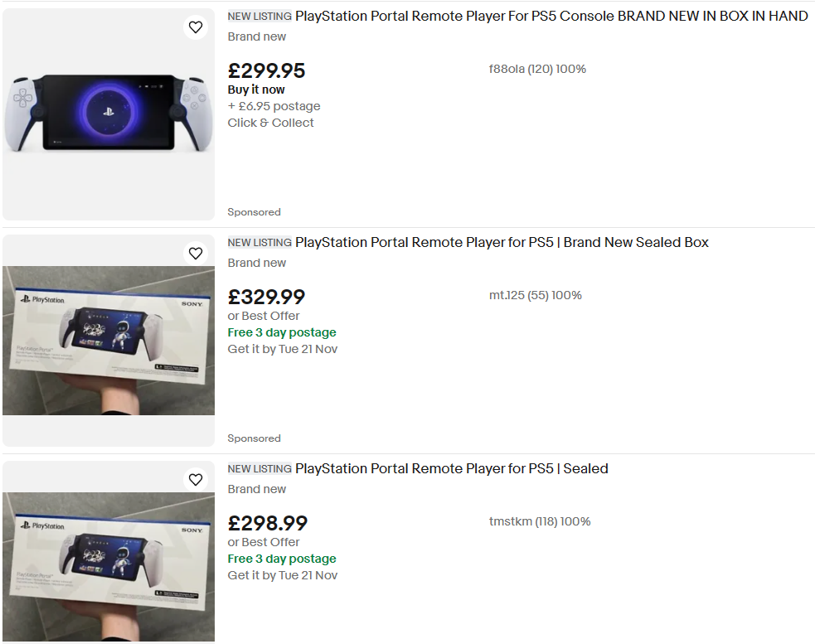Screen dimensions: 815x644
Task: Open the 'Brand New Sealed Box' listing title
Action: pos(502,242)
